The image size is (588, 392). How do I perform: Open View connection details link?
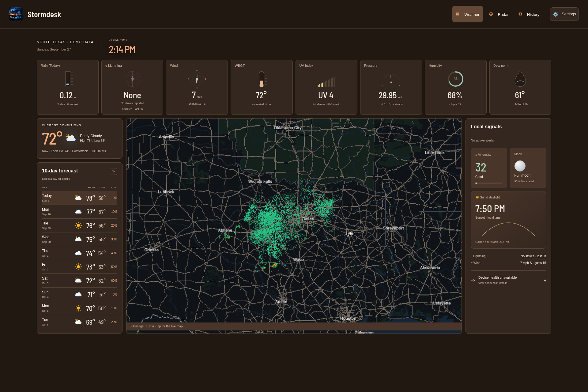click(x=493, y=283)
